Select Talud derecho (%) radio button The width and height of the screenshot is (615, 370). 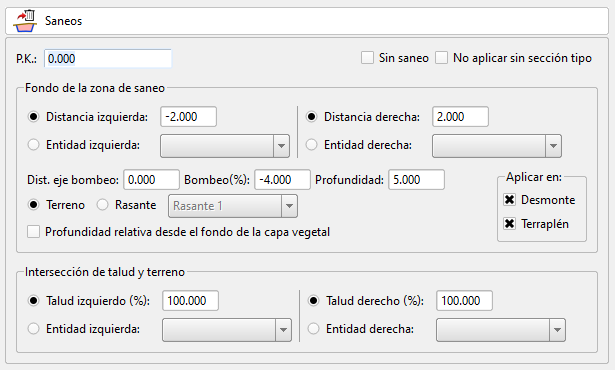coord(313,301)
